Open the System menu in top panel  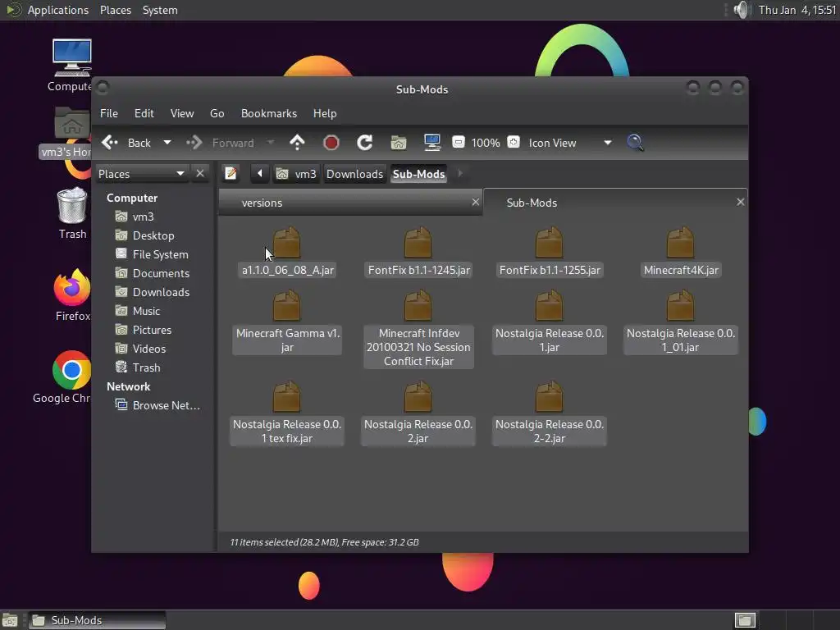point(160,10)
